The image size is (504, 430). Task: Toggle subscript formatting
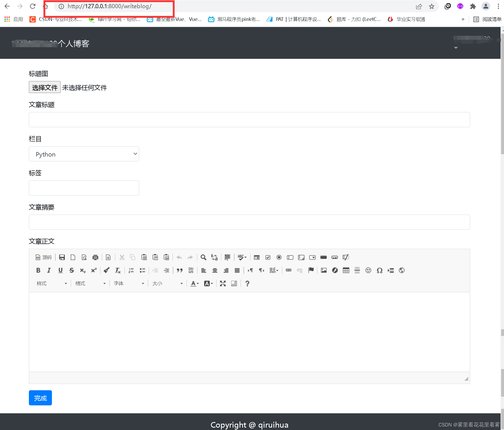tap(83, 270)
